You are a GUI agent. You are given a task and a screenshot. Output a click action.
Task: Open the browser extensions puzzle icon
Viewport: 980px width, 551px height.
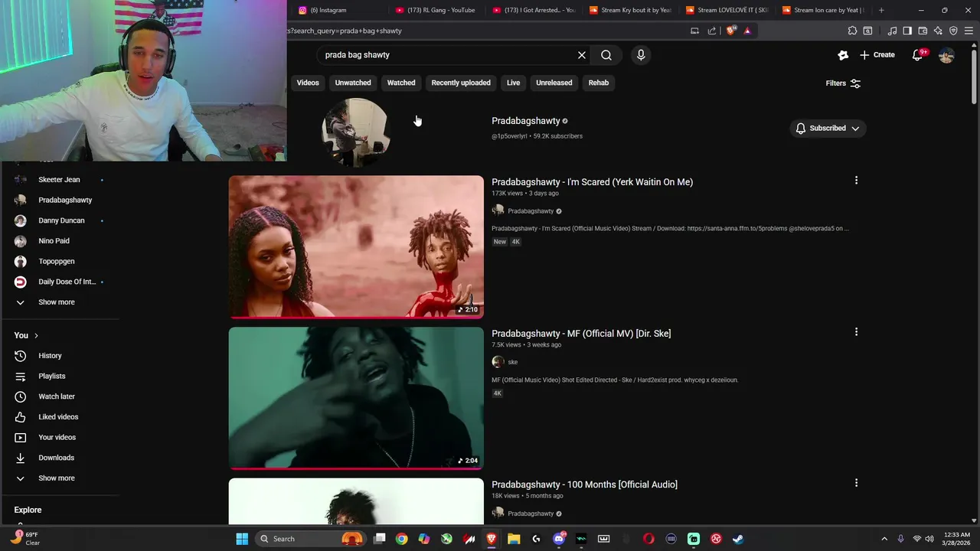[x=852, y=31]
